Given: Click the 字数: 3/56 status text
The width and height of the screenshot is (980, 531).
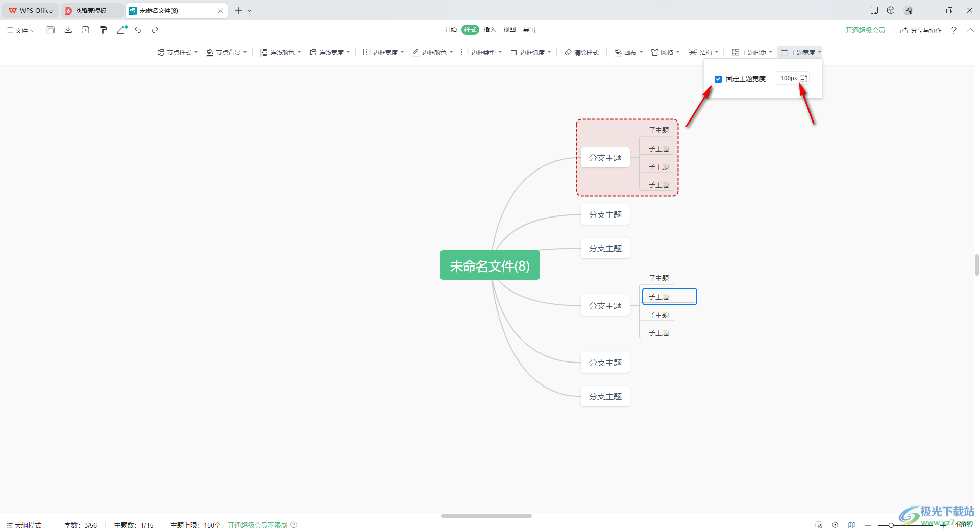Looking at the screenshot, I should click(81, 525).
